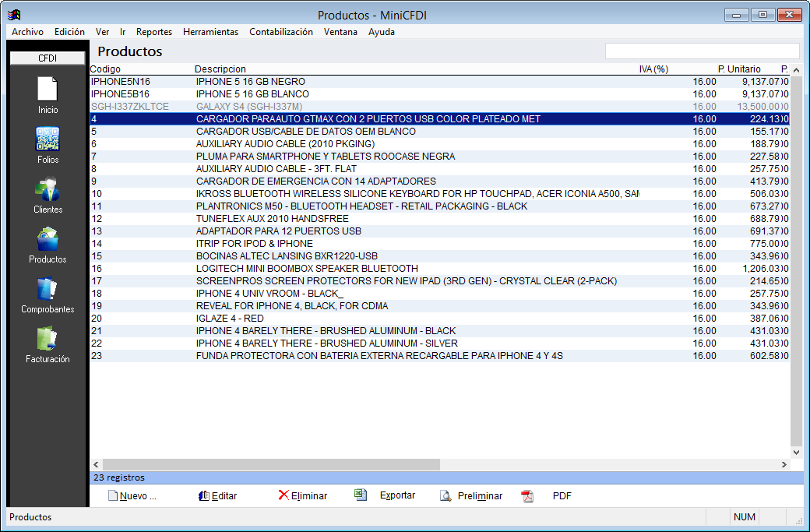Click the red X Eliminar icon
The width and height of the screenshot is (810, 532).
283,495
